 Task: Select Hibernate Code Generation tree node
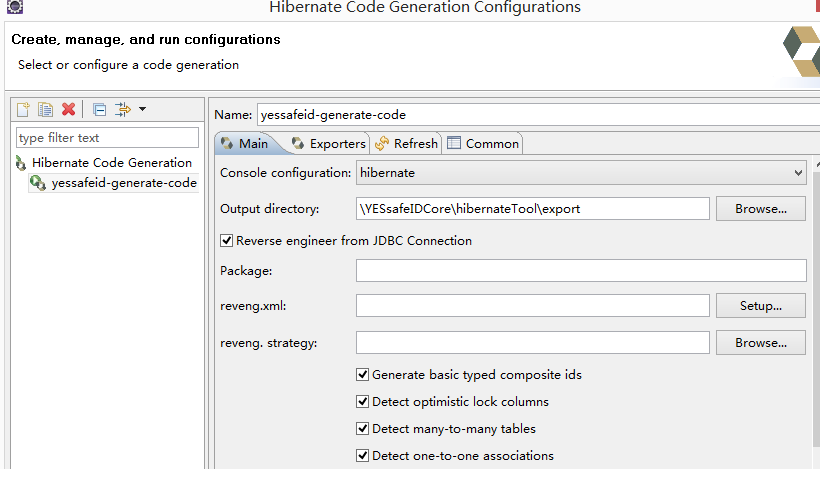111,163
